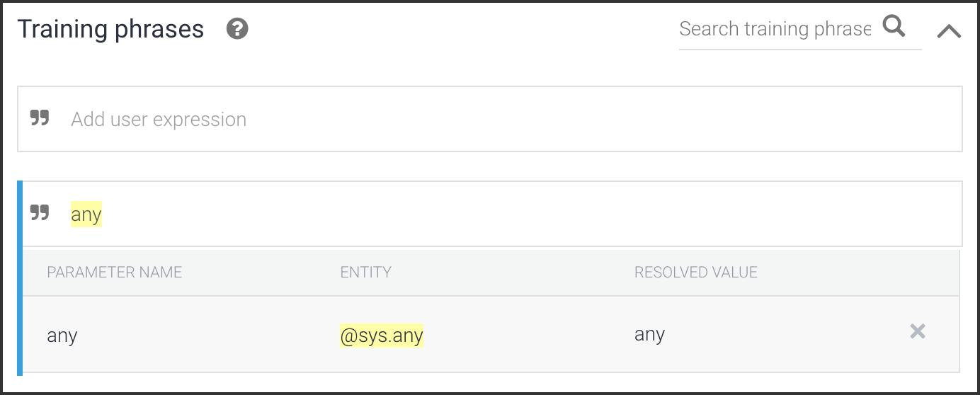The height and width of the screenshot is (395, 980).
Task: Click the help icon beside Training phrases
Action: [x=237, y=29]
